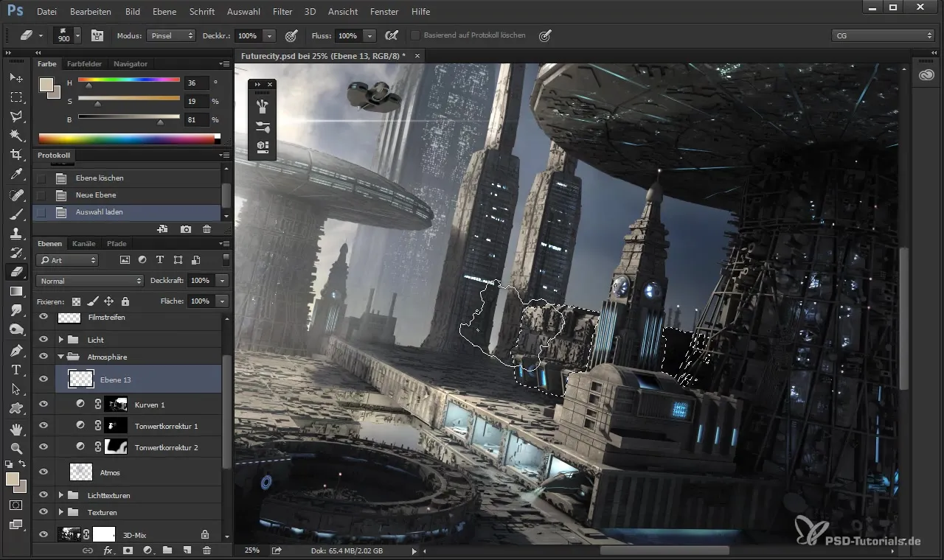Select the Gradient tool
The width and height of the screenshot is (944, 560).
click(15, 292)
